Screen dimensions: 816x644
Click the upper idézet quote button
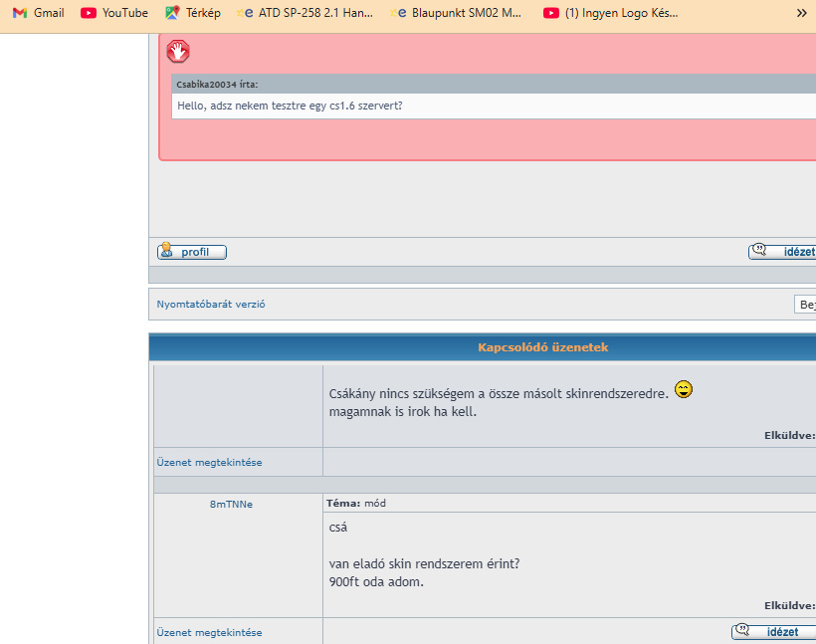[x=782, y=252]
